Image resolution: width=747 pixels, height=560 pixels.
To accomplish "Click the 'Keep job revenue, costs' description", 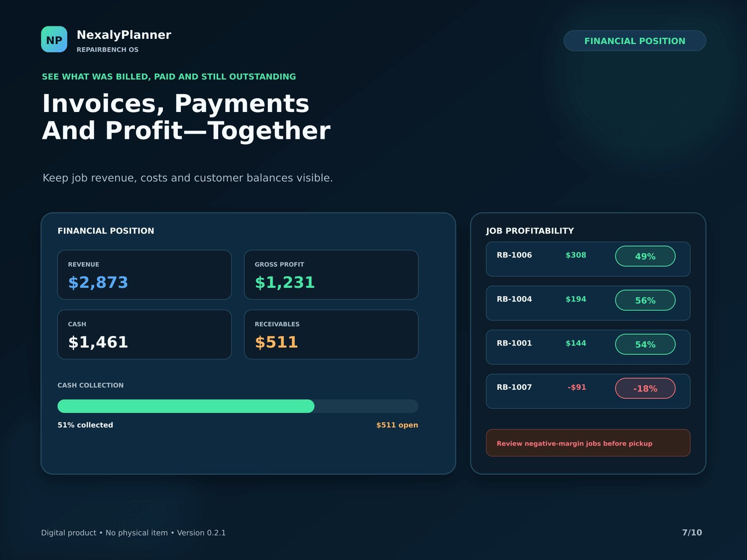I will [188, 178].
